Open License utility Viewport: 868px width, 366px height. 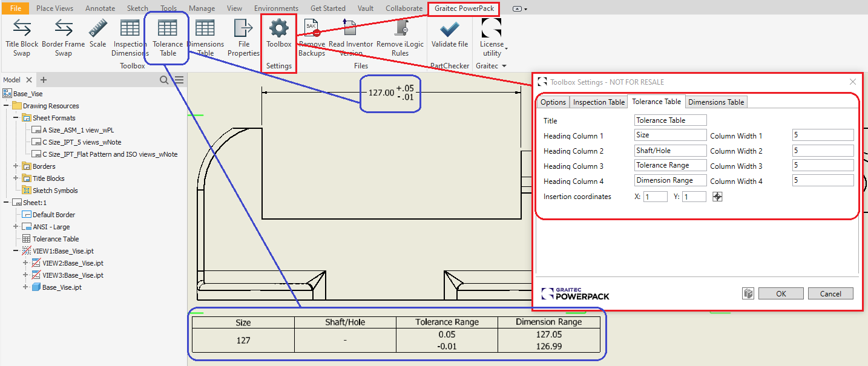[492, 37]
